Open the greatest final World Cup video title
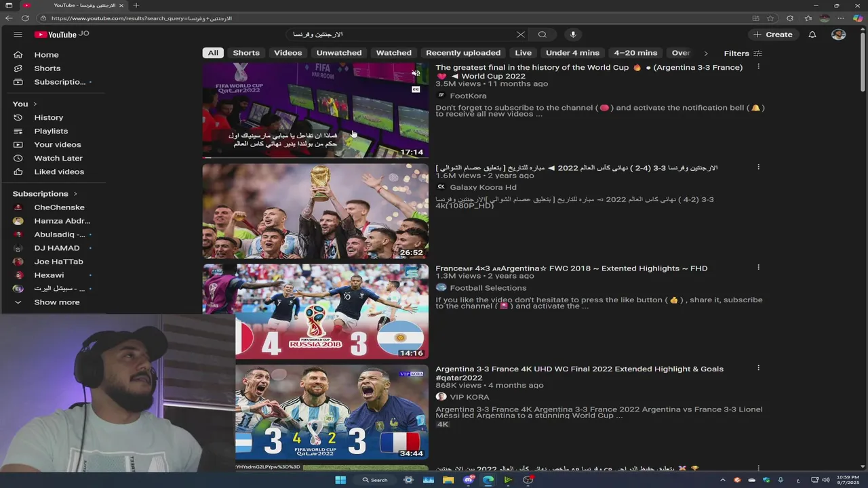The image size is (868, 488). 589,72
